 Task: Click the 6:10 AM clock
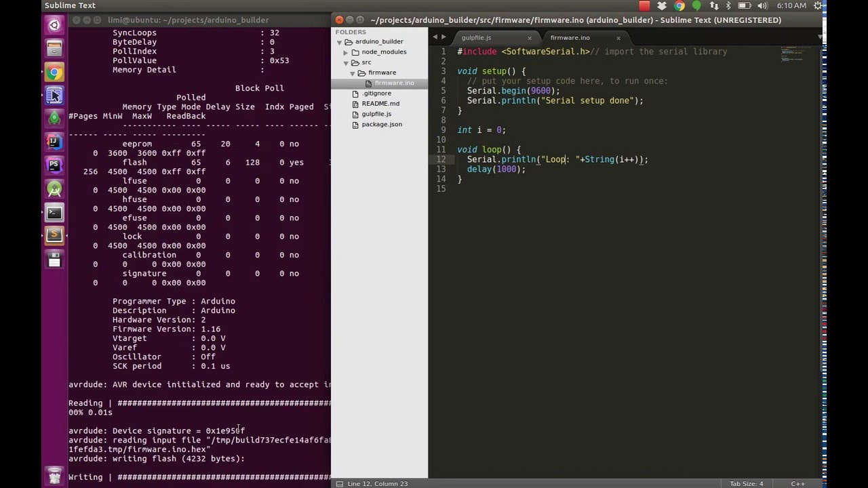[791, 5]
